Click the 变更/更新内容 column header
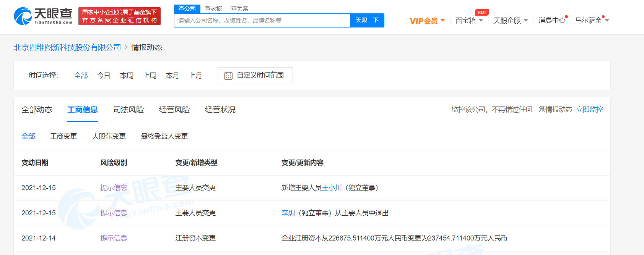The height and width of the screenshot is (255, 644). point(302,163)
